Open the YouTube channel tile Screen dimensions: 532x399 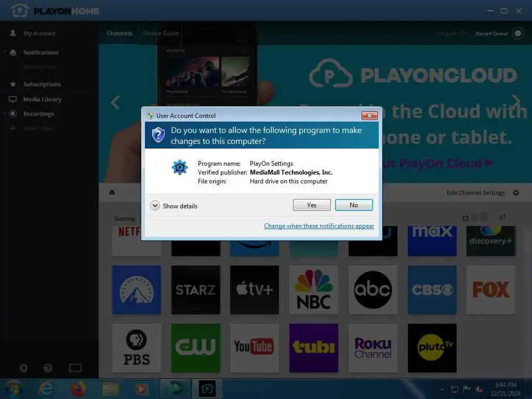pos(254,348)
